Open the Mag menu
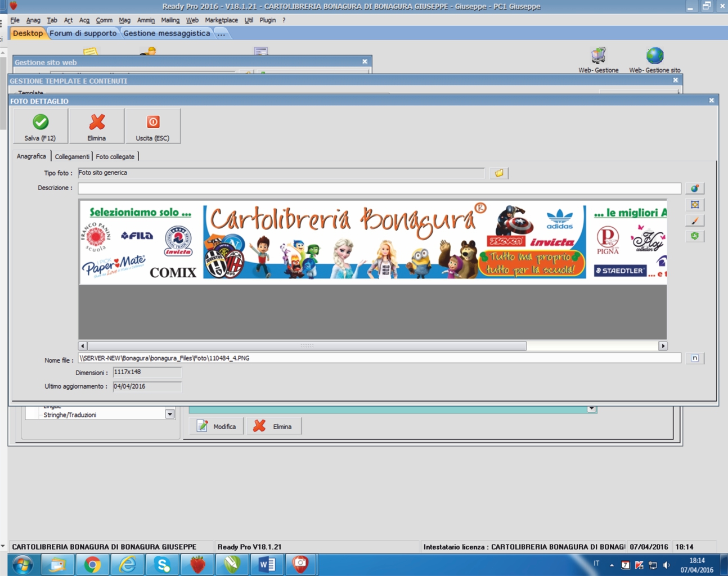728x576 pixels. [x=124, y=20]
